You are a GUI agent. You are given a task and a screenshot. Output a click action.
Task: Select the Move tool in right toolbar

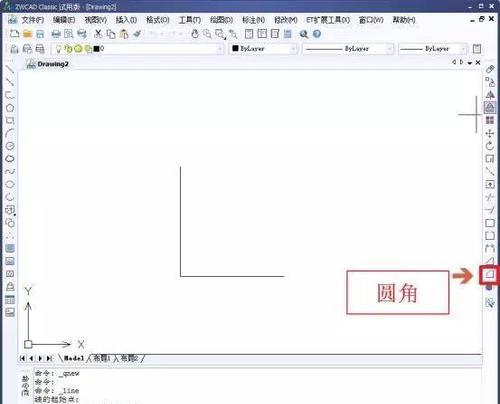tap(490, 133)
